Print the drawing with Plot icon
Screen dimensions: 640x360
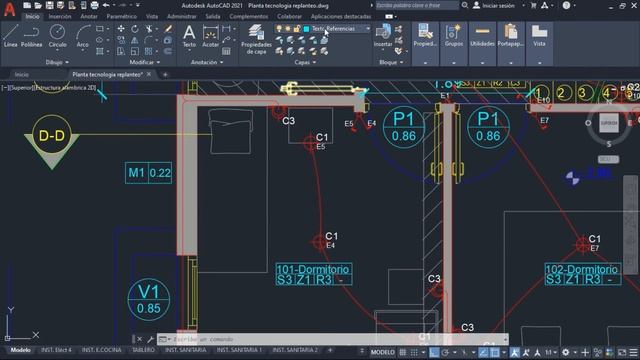click(x=94, y=5)
